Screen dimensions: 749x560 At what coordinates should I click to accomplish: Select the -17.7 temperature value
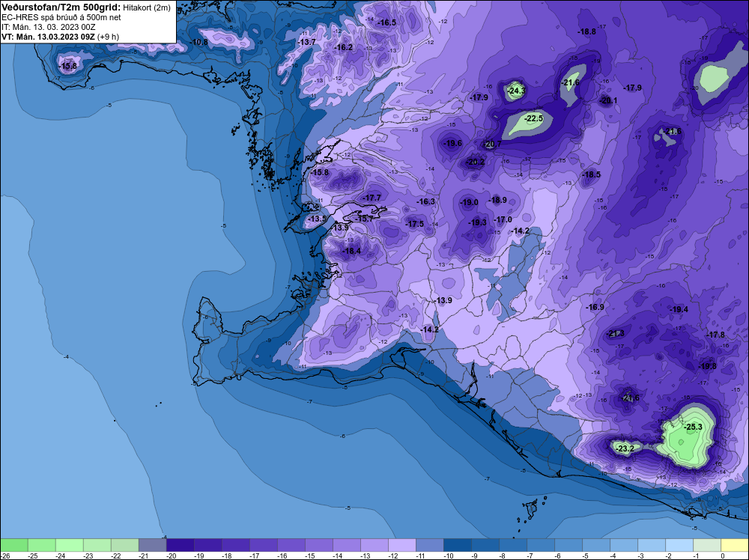372,198
